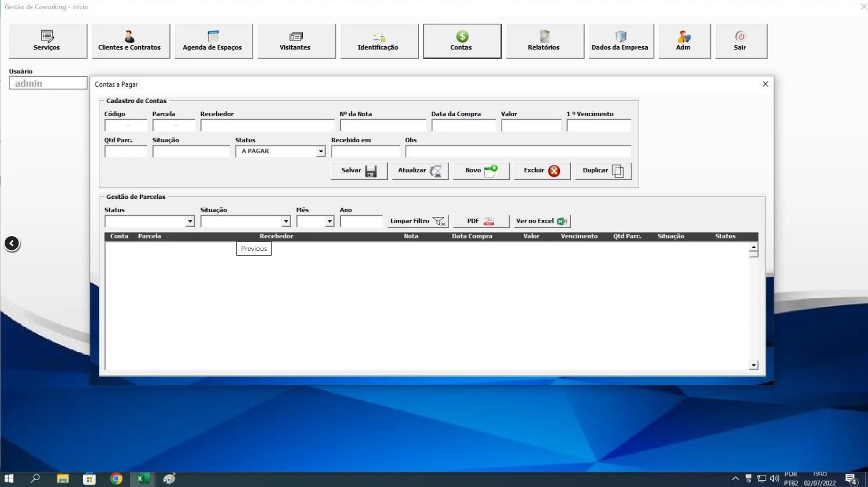Open the Visitantes module

point(296,41)
